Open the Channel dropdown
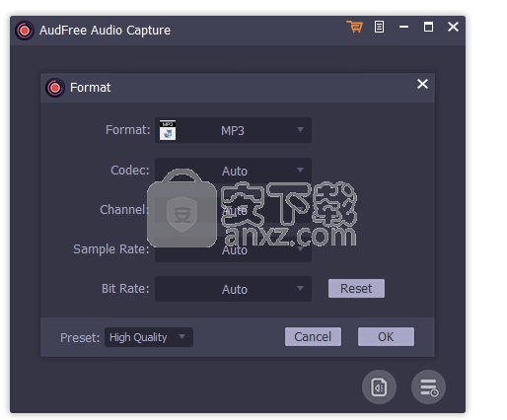 pyautogui.click(x=233, y=210)
